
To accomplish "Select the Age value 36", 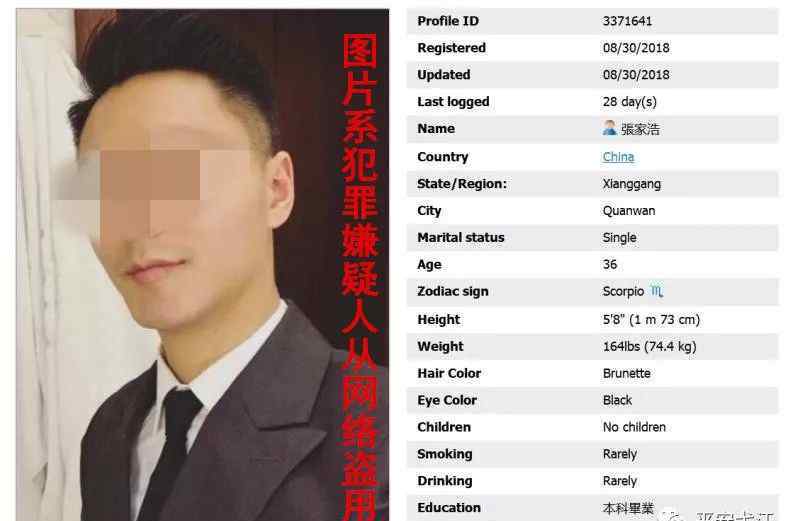I will coord(610,264).
